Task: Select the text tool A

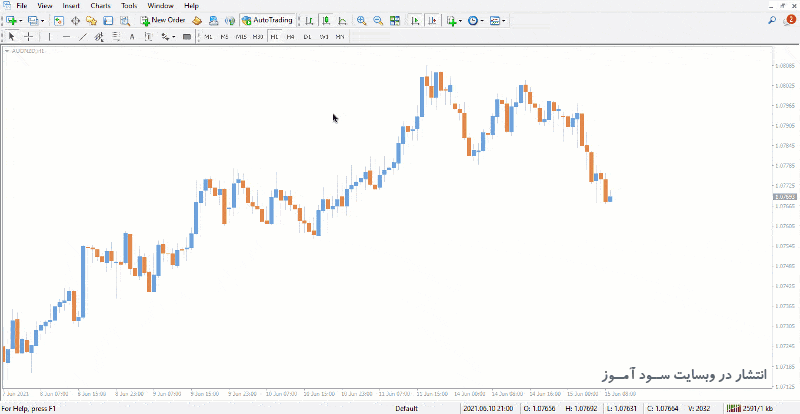Action: (132, 36)
